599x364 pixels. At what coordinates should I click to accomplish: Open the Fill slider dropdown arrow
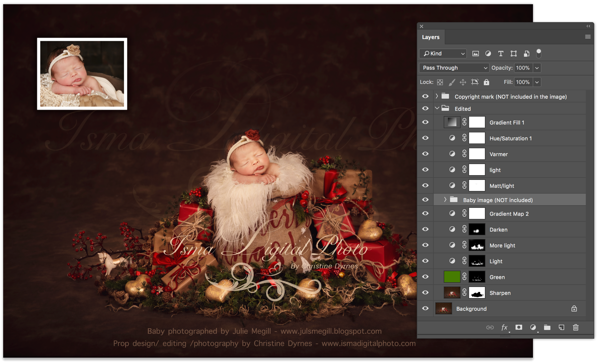click(x=537, y=82)
